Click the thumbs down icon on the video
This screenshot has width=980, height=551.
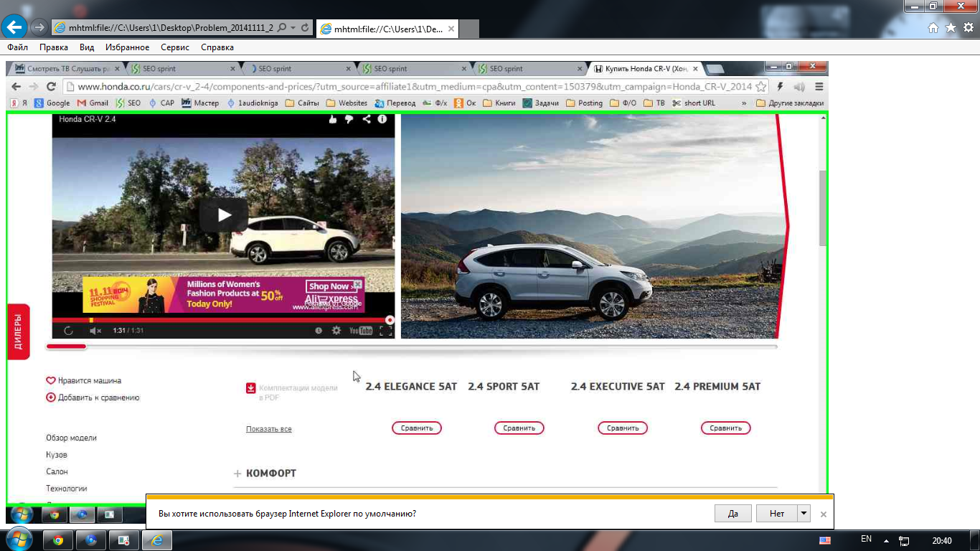(x=349, y=119)
